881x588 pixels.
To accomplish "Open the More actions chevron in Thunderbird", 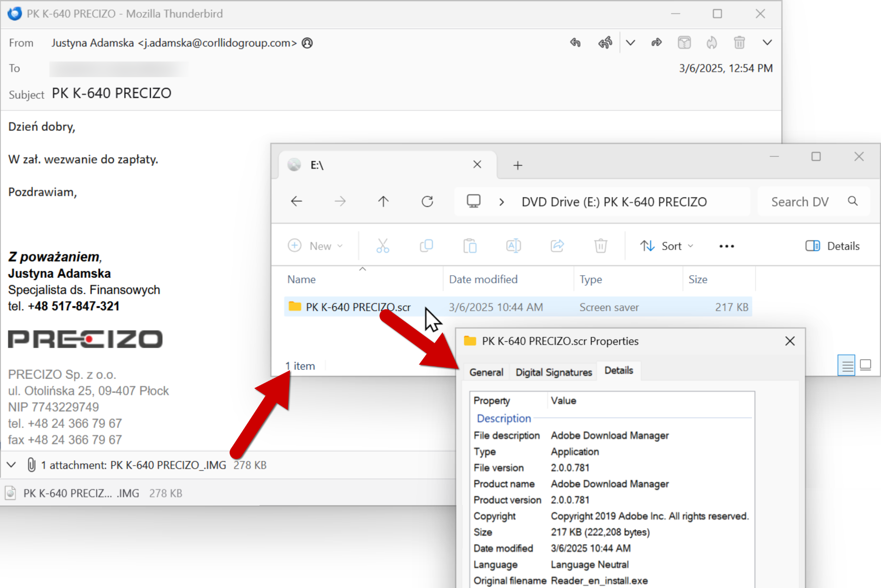I will pyautogui.click(x=767, y=43).
